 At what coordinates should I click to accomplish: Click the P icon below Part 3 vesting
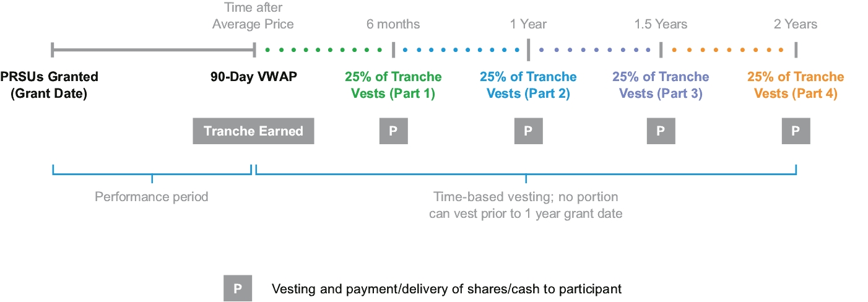coord(661,131)
